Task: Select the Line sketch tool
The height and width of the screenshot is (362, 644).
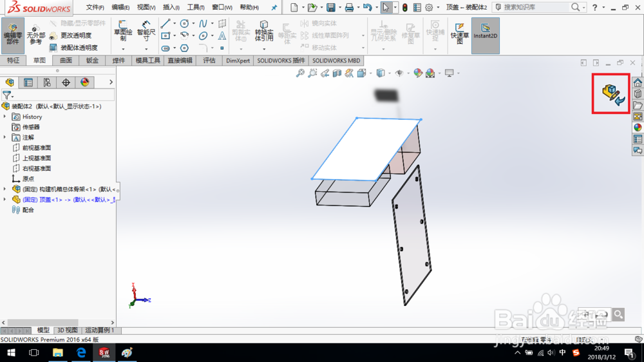Action: [x=166, y=23]
